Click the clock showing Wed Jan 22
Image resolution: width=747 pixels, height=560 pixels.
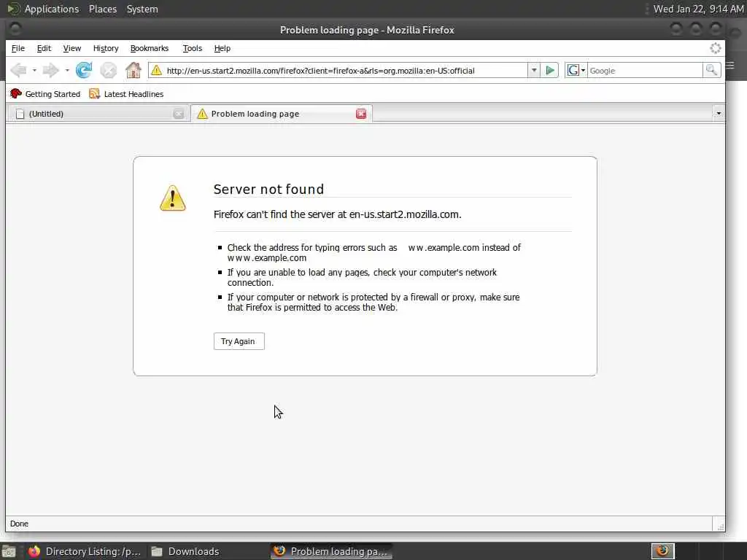pos(698,9)
